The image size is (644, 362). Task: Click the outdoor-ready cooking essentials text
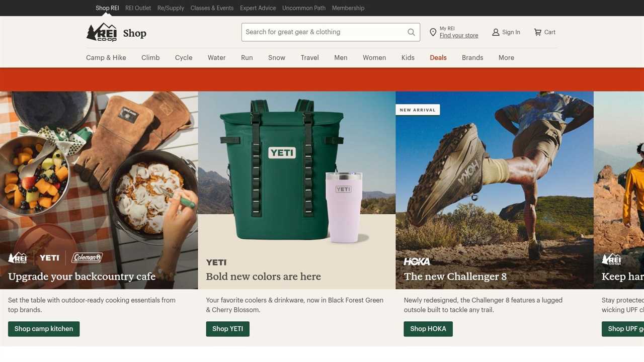[92, 305]
